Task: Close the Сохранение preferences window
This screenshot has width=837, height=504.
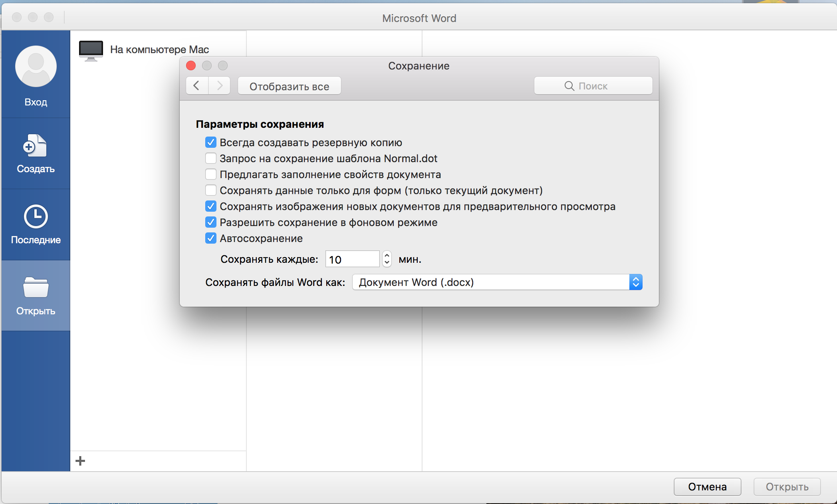Action: 191,65
